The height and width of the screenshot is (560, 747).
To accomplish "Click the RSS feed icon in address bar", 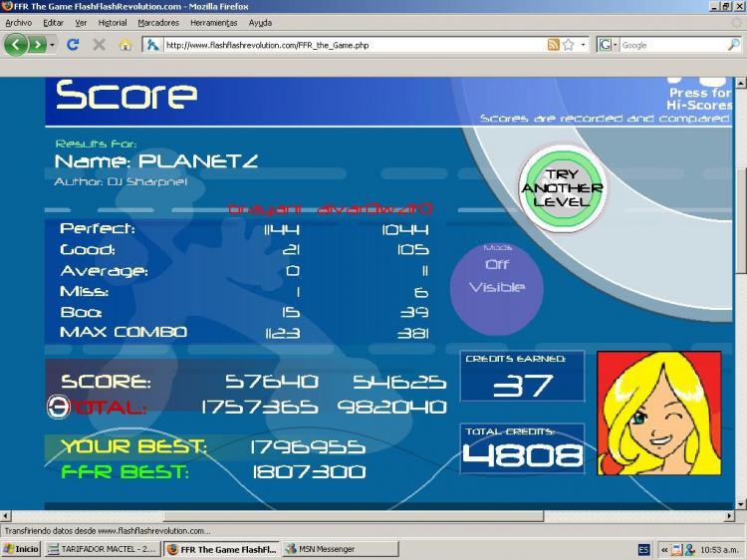I will pos(553,45).
